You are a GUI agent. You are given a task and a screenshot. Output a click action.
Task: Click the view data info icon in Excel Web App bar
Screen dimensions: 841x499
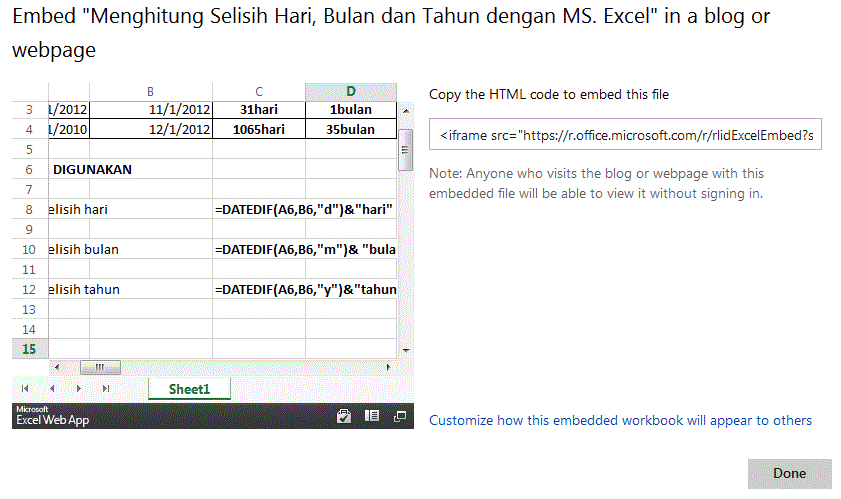click(372, 416)
